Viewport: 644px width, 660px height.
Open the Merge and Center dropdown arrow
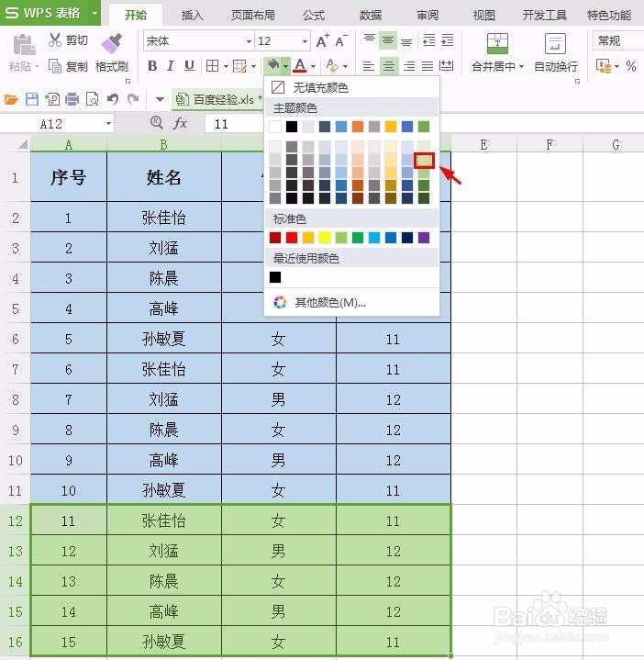tap(521, 66)
